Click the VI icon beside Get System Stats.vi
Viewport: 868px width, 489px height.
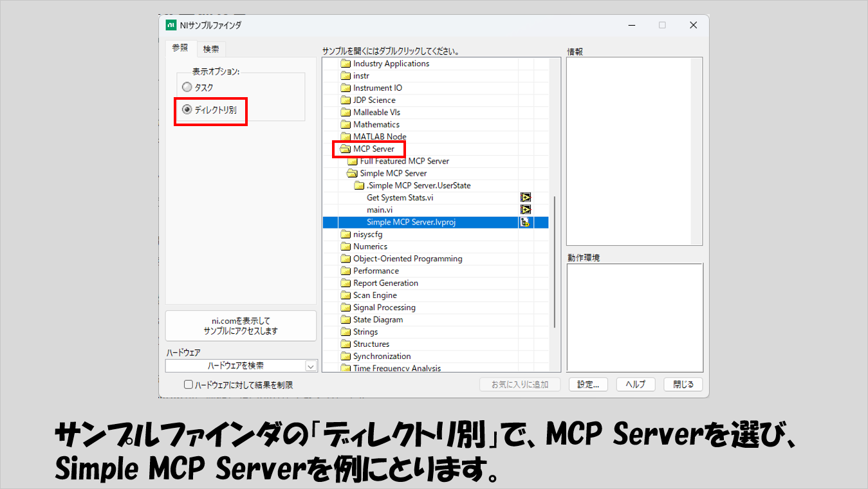[x=526, y=198]
